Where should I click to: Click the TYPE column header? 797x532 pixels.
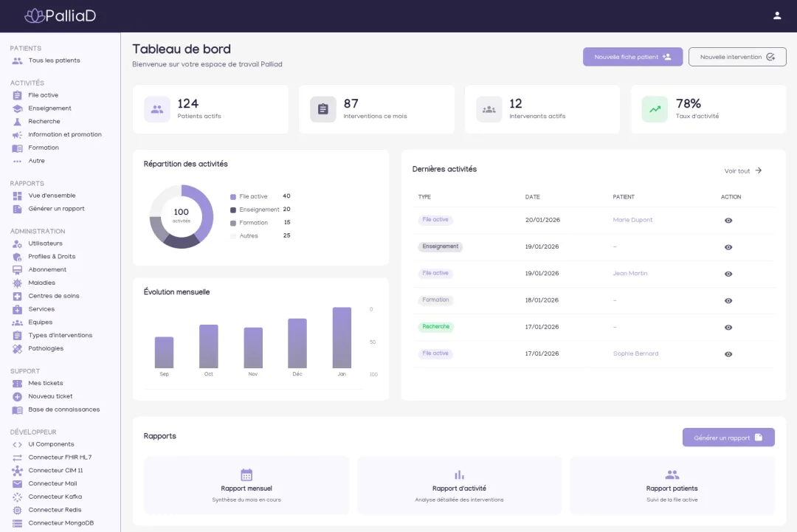click(x=424, y=197)
